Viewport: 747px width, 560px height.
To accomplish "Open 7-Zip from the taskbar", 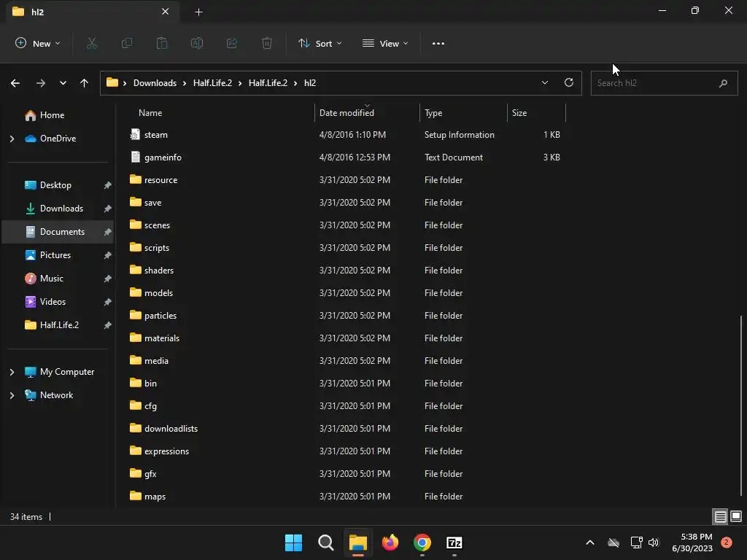I will click(x=454, y=542).
